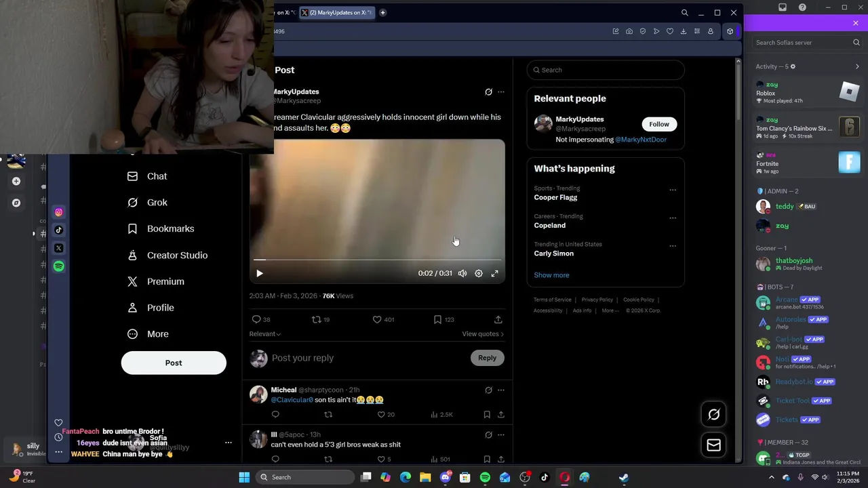Open more options on Micheal's reply
Screen dimensions: 868x488
(x=501, y=390)
